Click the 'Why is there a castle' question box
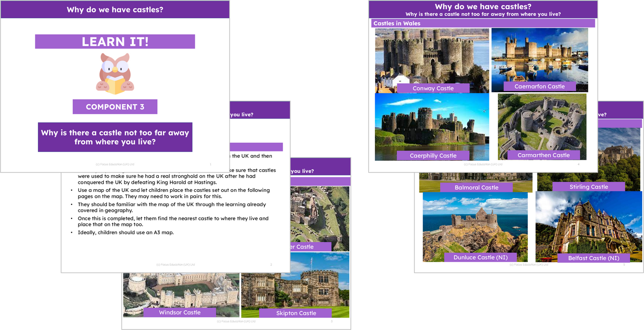The height and width of the screenshot is (330, 644). tap(115, 137)
